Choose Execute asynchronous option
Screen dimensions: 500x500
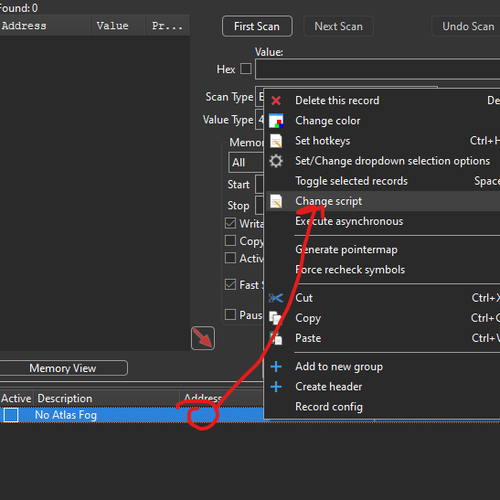(383, 221)
